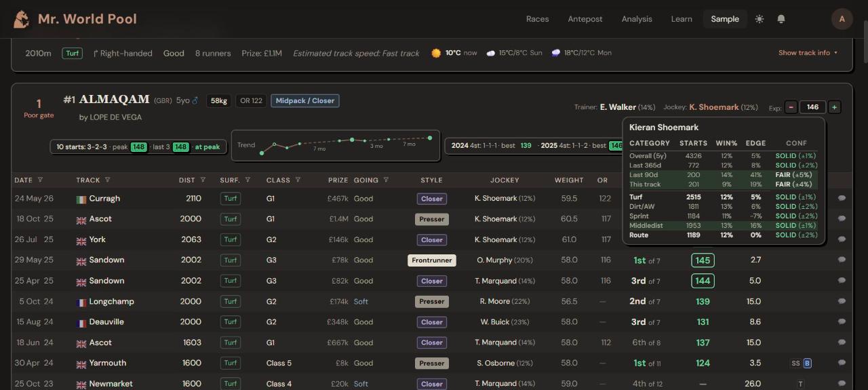This screenshot has width=868, height=390.
Task: Open comment icon on 25 Apr 25 Sandown row
Action: [x=842, y=281]
